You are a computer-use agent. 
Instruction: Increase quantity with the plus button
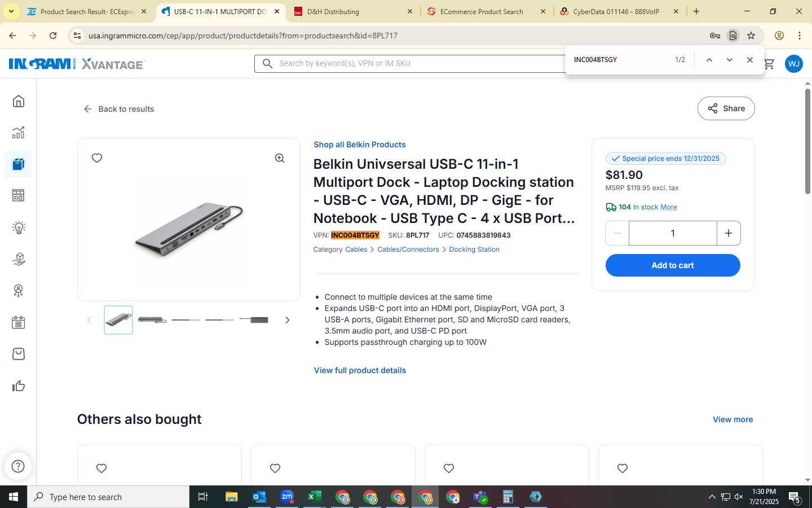[x=729, y=233]
